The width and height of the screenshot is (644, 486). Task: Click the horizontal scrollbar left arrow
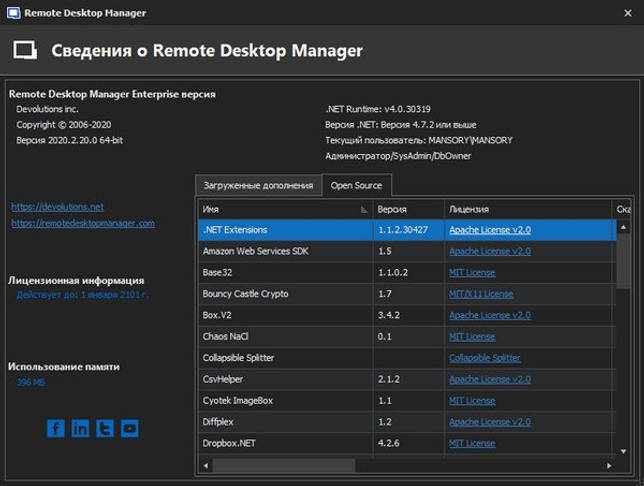206,465
